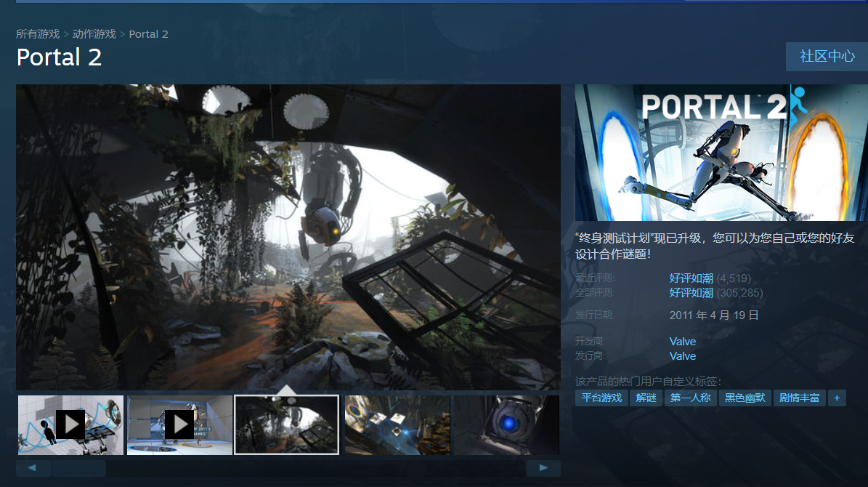Open the 社区中心 community hub button

pyautogui.click(x=827, y=57)
